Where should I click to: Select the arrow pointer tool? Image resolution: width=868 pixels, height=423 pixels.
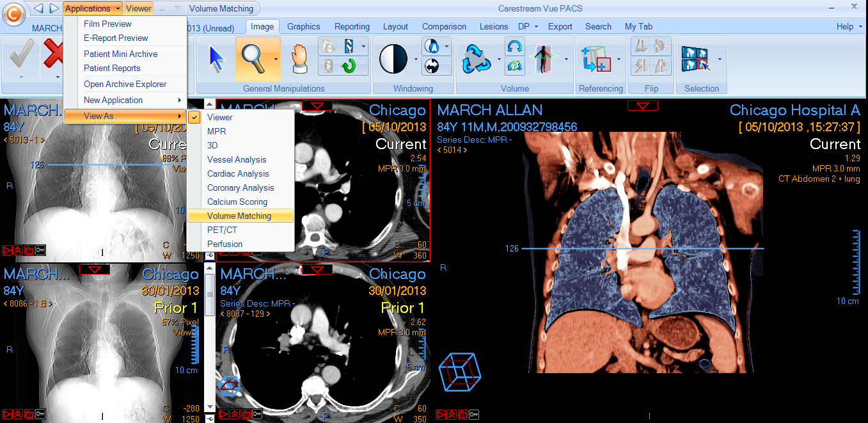(x=217, y=60)
